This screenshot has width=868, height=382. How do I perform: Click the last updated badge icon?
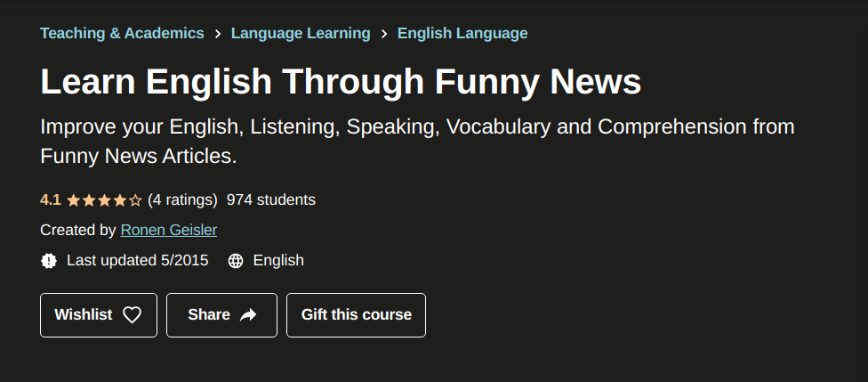click(x=49, y=261)
